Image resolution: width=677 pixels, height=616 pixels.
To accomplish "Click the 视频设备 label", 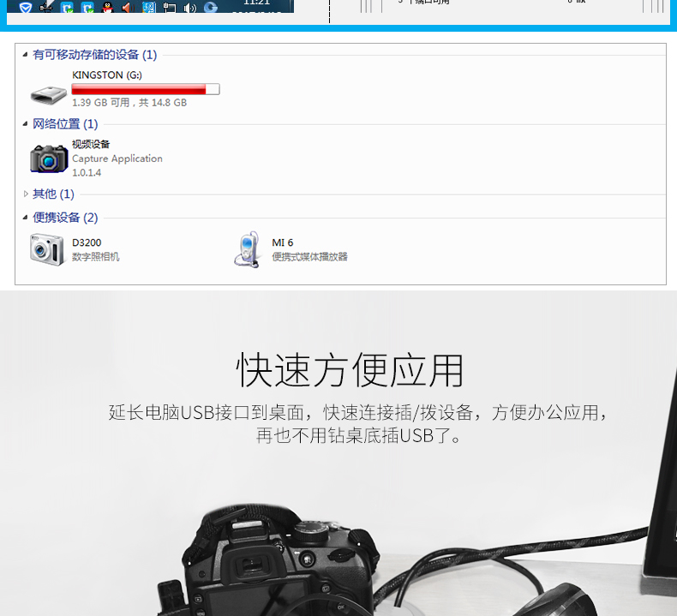I will click(x=91, y=144).
